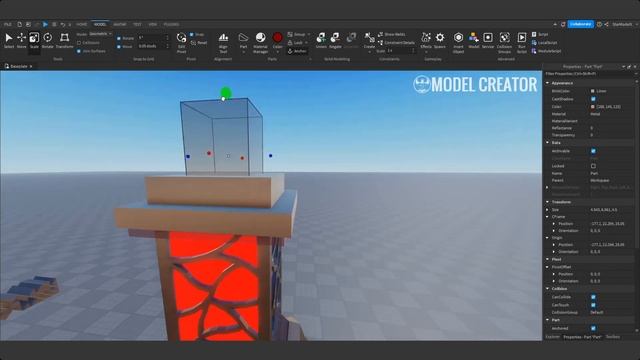Image resolution: width=640 pixels, height=360 pixels.
Task: Collapse the Collision section
Action: (x=547, y=289)
